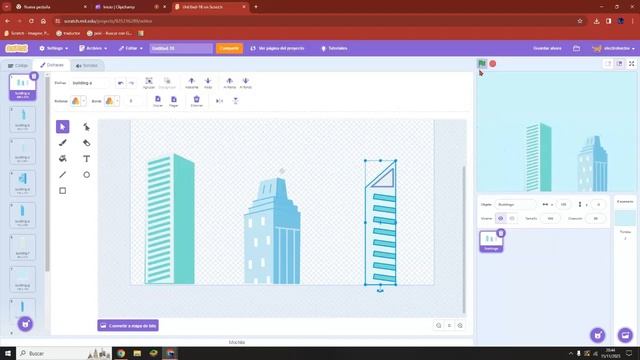Switch to small stage layout
This screenshot has height=360, width=640.
[x=608, y=63]
